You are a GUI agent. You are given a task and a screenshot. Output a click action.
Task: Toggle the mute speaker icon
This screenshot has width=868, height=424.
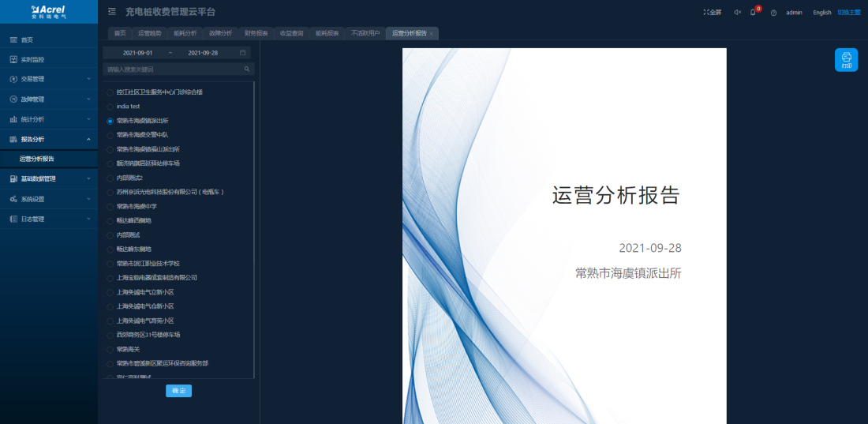pos(737,13)
